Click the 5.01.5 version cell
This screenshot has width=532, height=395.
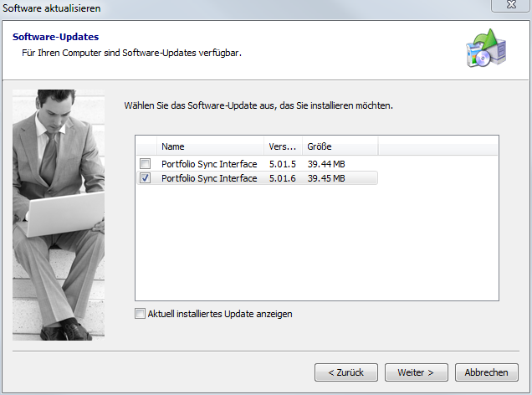[x=282, y=164]
